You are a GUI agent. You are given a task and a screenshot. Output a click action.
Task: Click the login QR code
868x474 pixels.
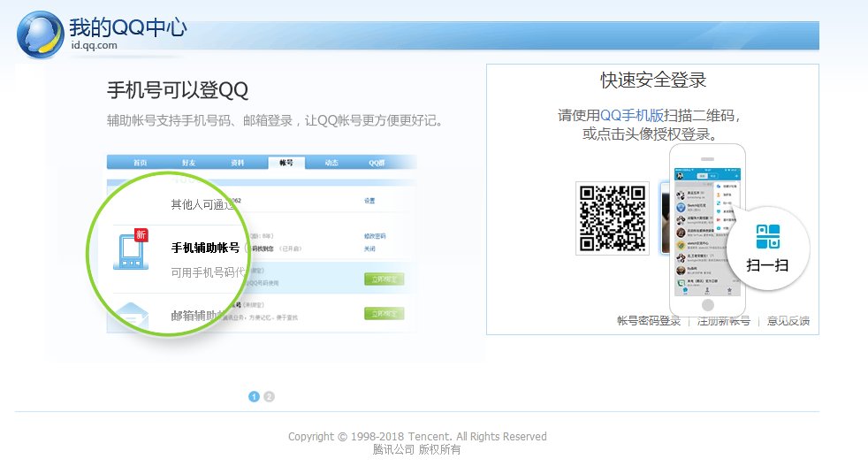click(613, 218)
